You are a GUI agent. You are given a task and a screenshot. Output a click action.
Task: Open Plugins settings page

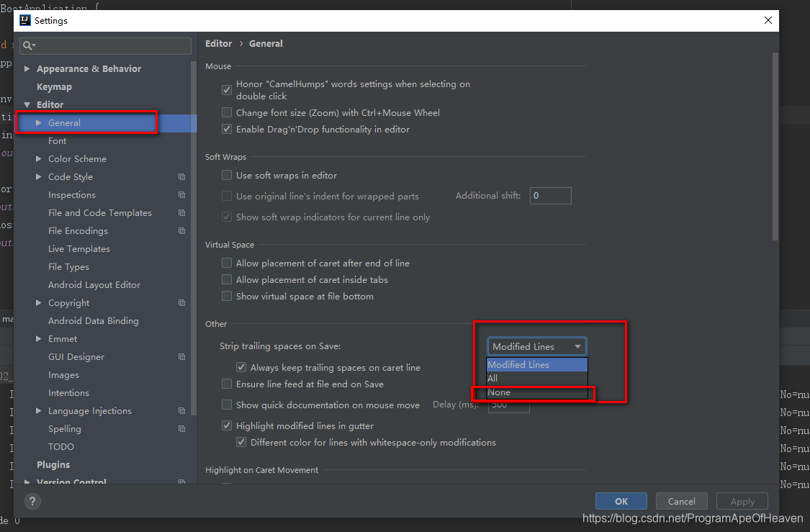pos(53,465)
